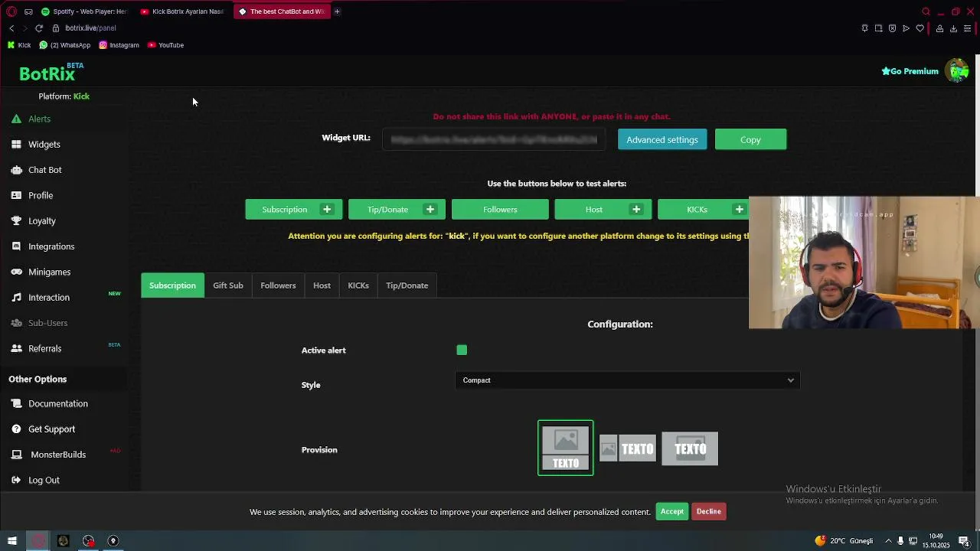This screenshot has width=980, height=551.
Task: Click the botrix.live/panel address bar
Action: (x=90, y=28)
